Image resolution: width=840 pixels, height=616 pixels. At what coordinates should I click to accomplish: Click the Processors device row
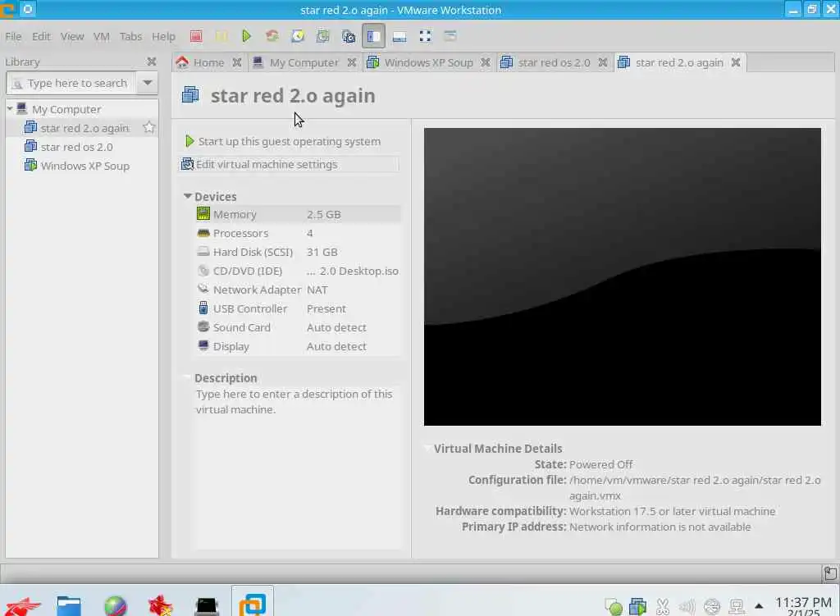pyautogui.click(x=298, y=233)
